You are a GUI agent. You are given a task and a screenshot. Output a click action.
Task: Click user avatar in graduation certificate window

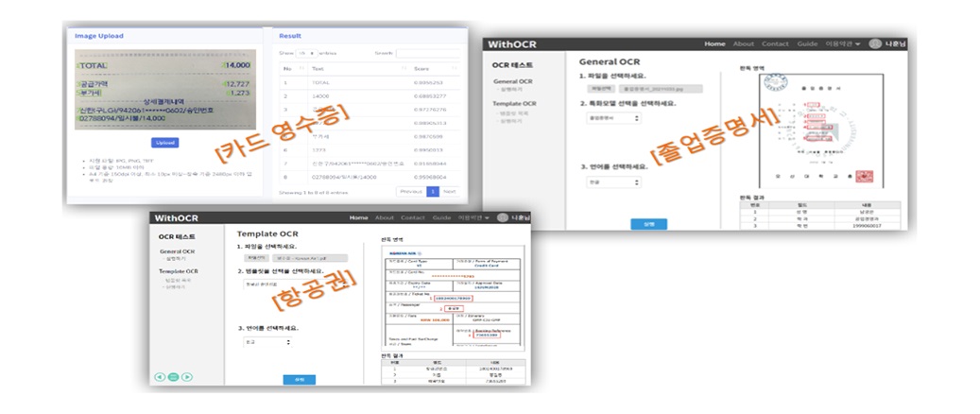[x=875, y=43]
